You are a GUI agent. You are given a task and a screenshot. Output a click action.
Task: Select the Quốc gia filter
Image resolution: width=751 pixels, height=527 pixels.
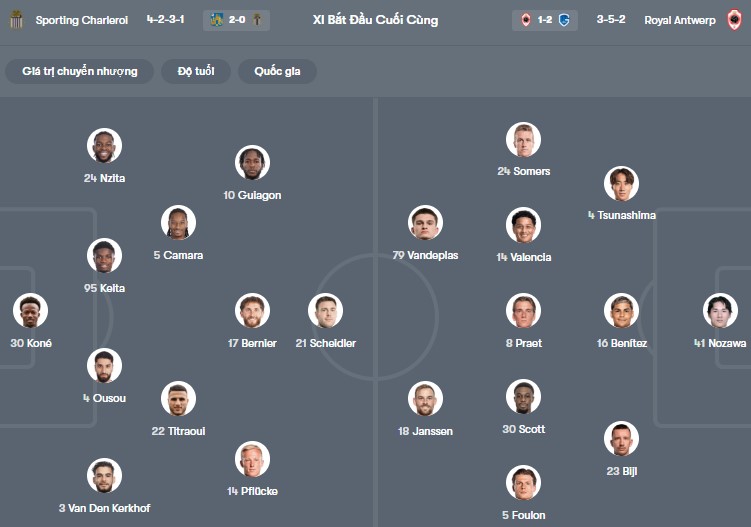pos(277,71)
